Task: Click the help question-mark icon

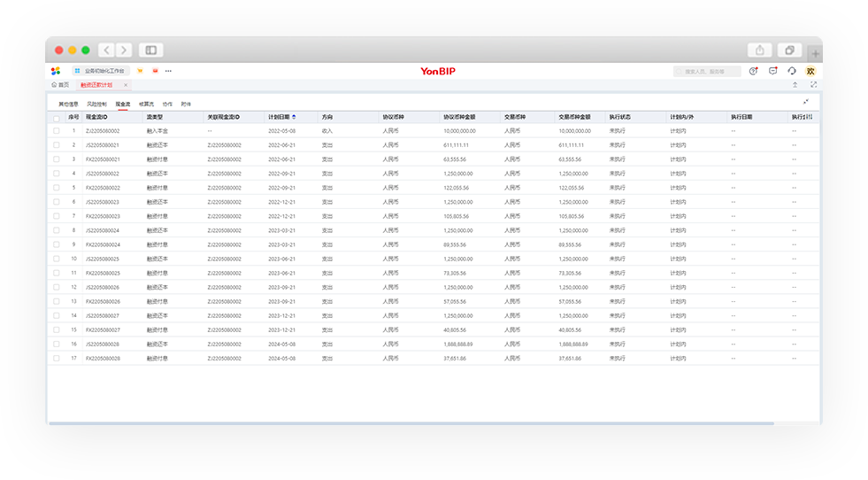Action: click(753, 71)
